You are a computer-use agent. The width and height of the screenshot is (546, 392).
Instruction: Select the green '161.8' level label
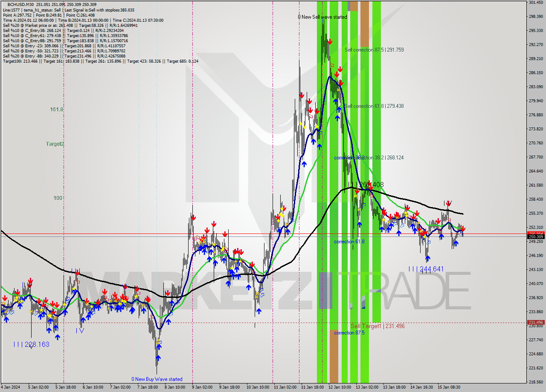coord(57,110)
